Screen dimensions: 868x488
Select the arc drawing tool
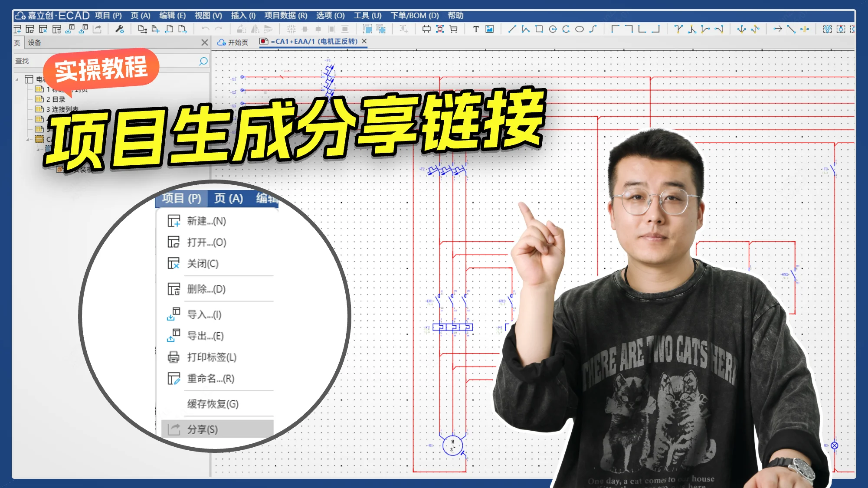(x=566, y=29)
